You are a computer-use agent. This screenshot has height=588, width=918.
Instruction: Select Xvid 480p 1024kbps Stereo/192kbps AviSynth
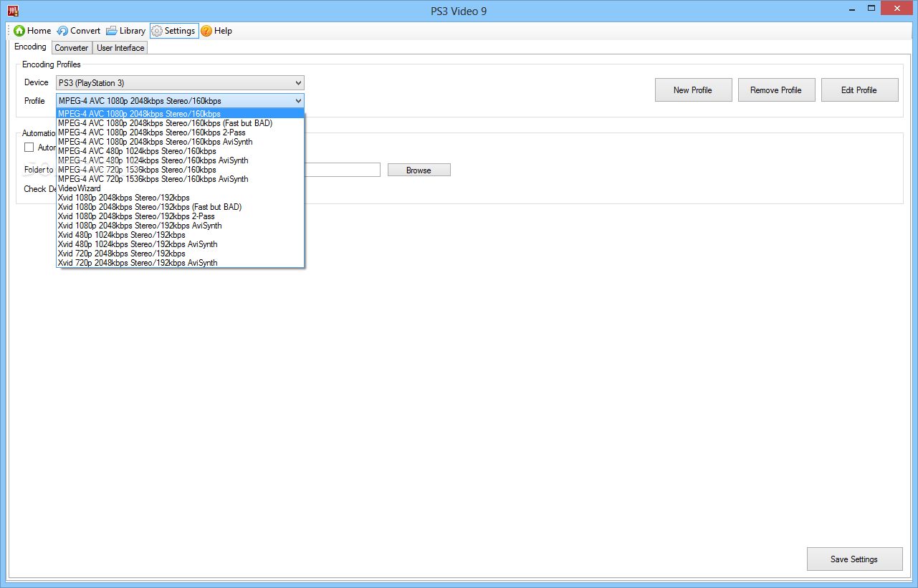coord(180,244)
